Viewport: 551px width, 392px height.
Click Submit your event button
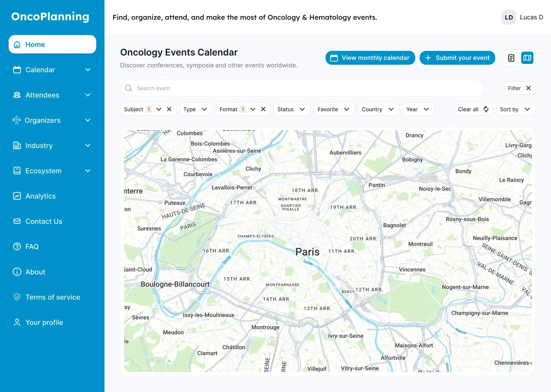pos(457,58)
